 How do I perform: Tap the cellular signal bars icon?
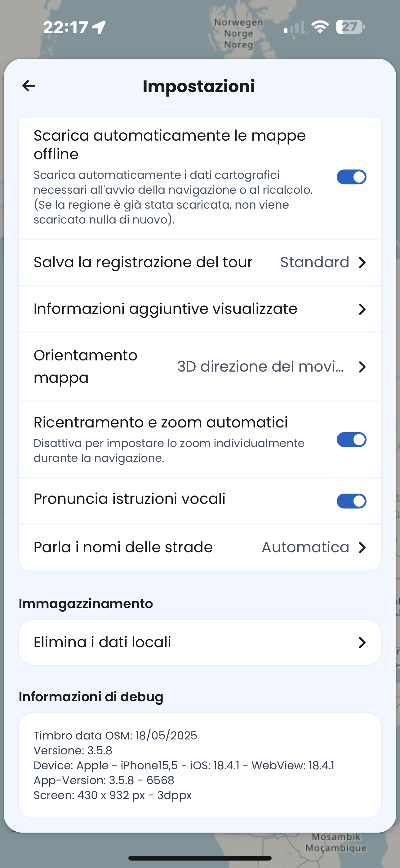[294, 27]
